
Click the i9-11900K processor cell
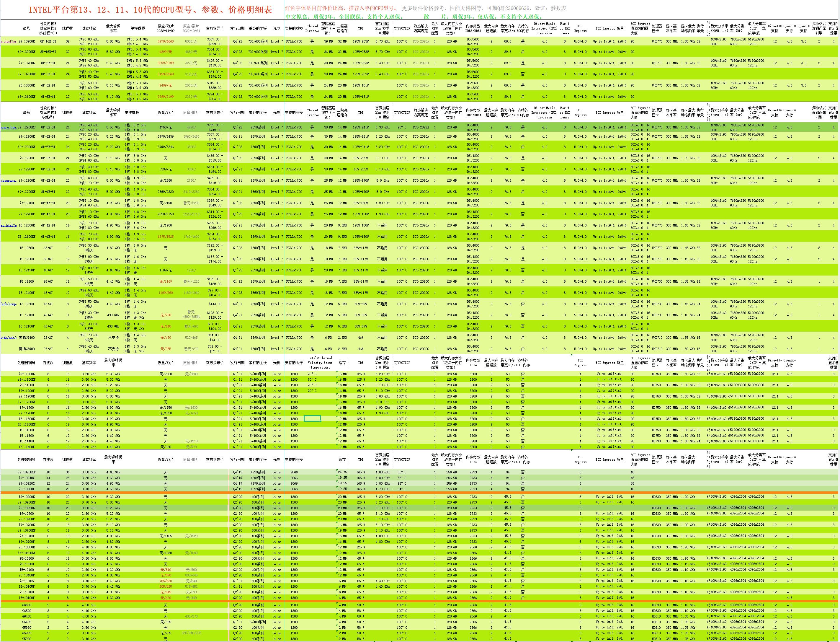pos(27,374)
